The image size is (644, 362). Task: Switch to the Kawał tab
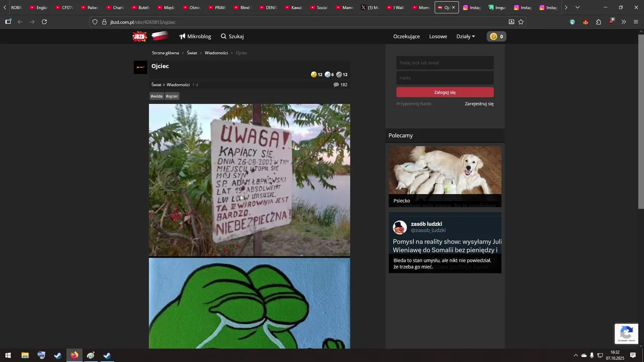[293, 8]
